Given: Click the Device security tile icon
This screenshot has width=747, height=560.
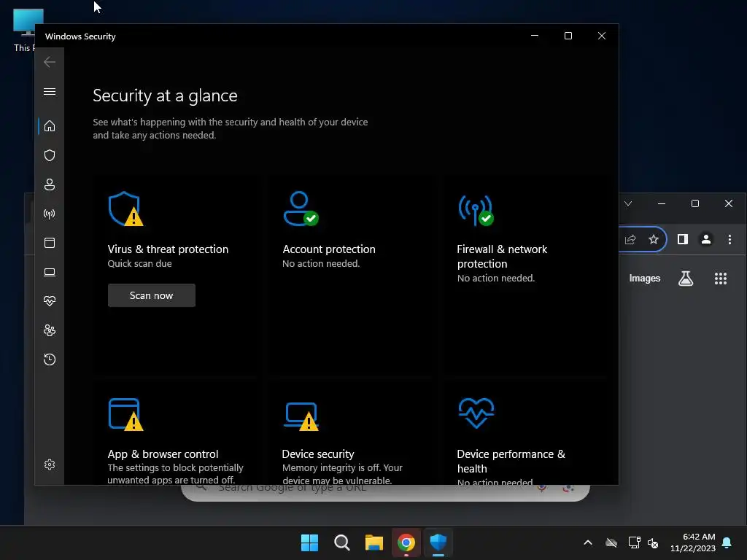Looking at the screenshot, I should [301, 416].
